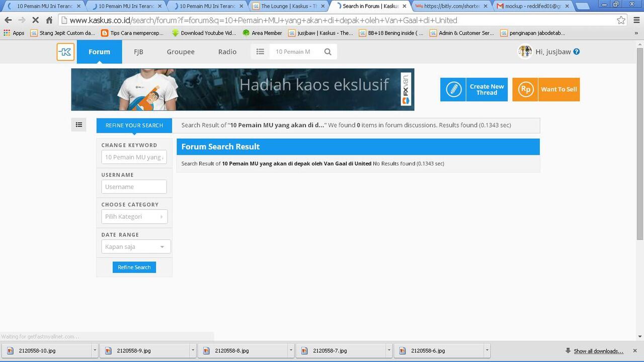Open the Radio section

click(227, 52)
